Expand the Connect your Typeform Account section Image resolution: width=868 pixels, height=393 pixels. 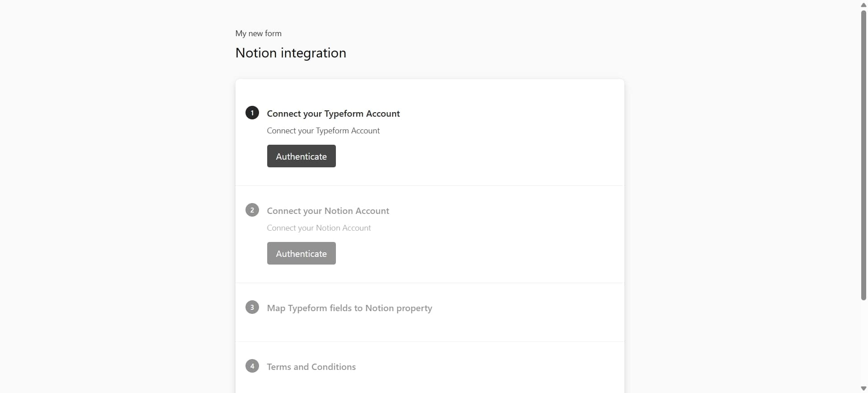tap(334, 114)
